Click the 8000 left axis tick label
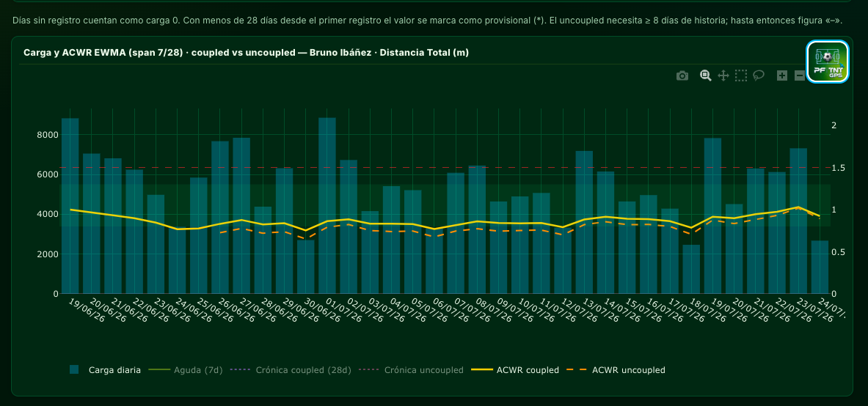This screenshot has width=868, height=406. pyautogui.click(x=48, y=135)
